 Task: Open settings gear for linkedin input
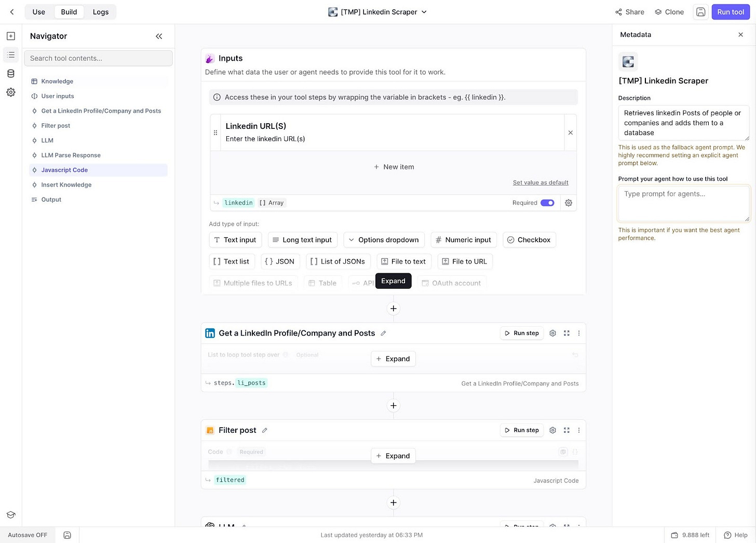tap(569, 203)
